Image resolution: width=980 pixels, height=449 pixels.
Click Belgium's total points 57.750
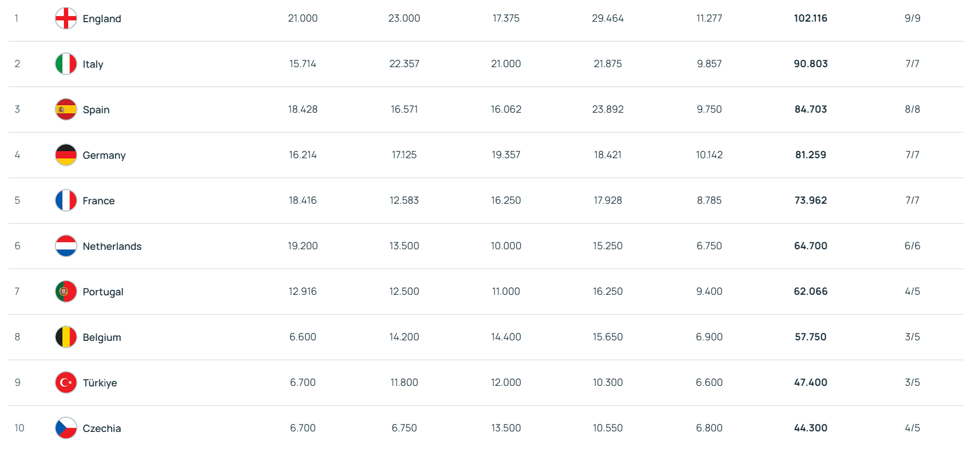[x=810, y=337]
